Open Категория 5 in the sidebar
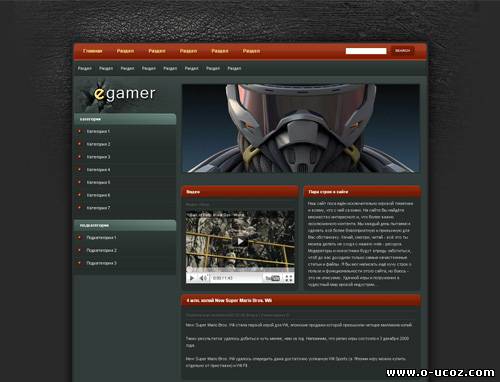The height and width of the screenshot is (382, 500). (98, 182)
